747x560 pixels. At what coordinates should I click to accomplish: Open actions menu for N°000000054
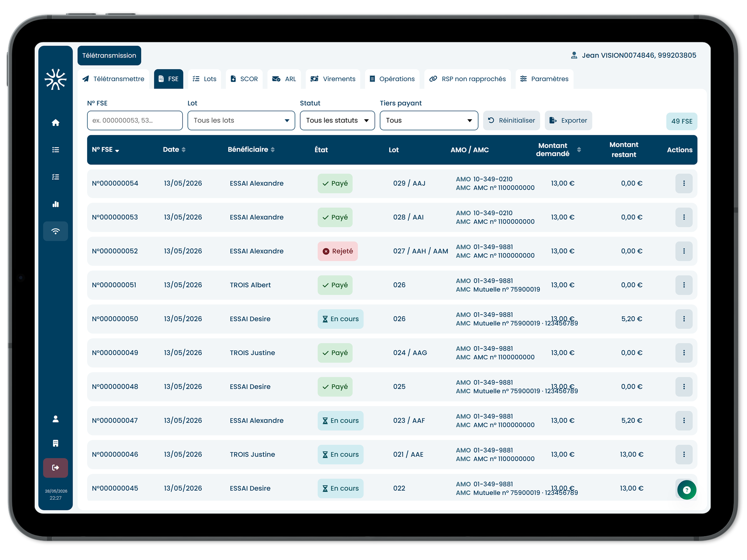pyautogui.click(x=684, y=183)
